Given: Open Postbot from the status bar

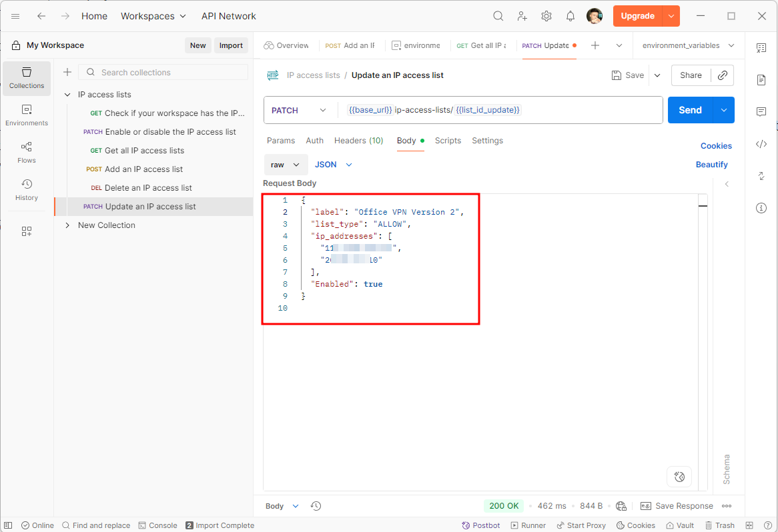Looking at the screenshot, I should [x=480, y=525].
